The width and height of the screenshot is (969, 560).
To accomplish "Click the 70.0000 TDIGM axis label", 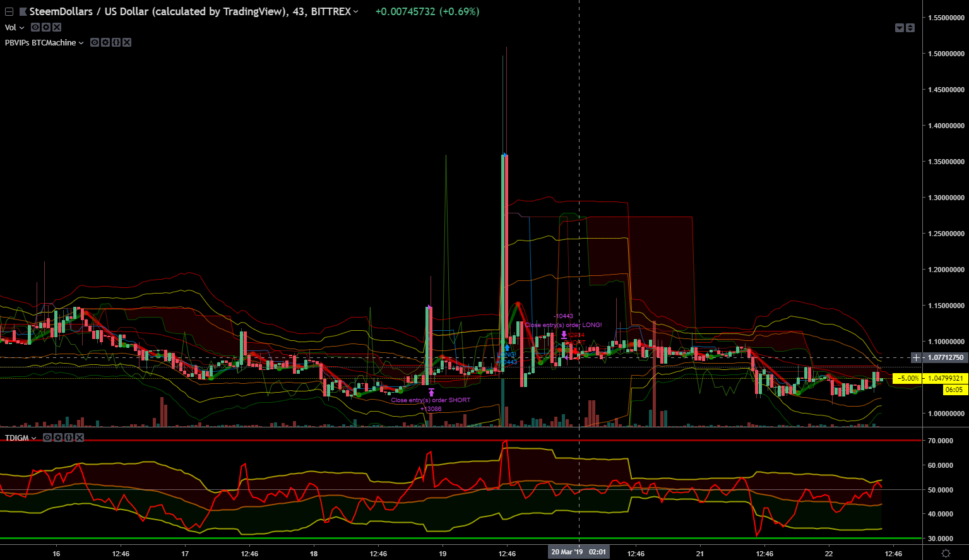I will click(x=940, y=441).
